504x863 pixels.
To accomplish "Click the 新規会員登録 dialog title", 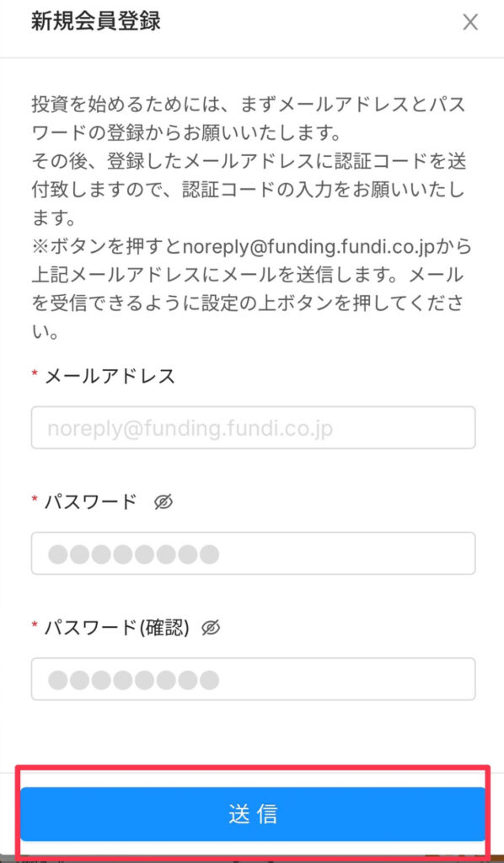I will [x=96, y=21].
